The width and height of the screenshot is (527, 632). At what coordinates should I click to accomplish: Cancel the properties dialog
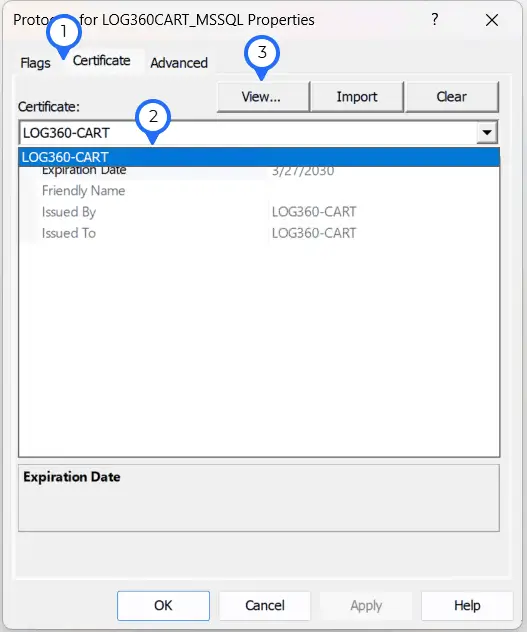265,605
